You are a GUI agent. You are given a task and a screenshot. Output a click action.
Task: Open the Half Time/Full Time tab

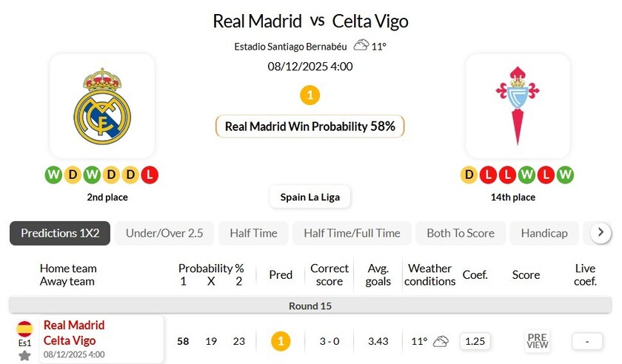point(352,233)
